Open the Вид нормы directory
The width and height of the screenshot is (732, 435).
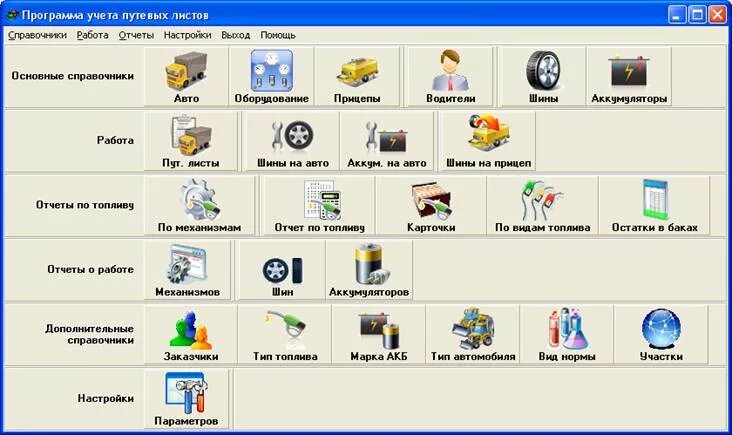567,334
